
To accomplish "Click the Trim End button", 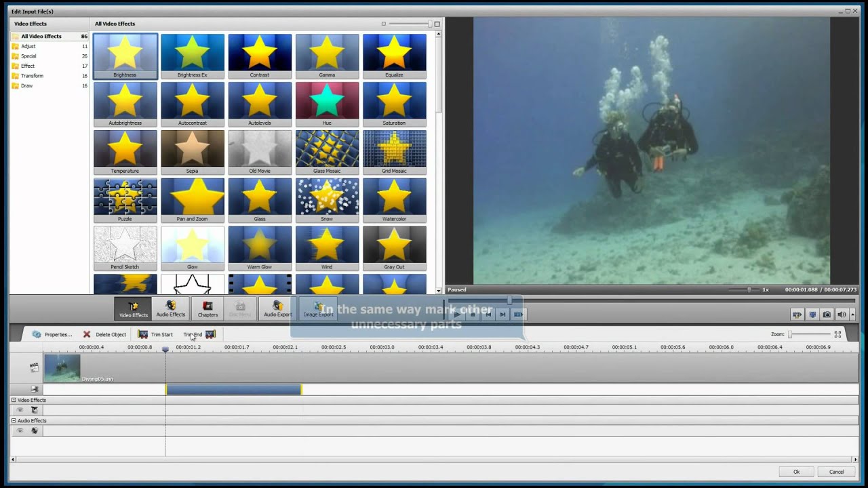I will coord(199,334).
